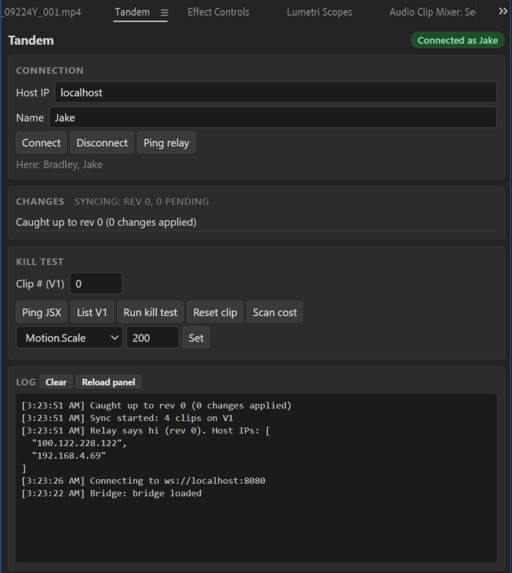Click the Reset clip button
The width and height of the screenshot is (512, 573).
[215, 312]
